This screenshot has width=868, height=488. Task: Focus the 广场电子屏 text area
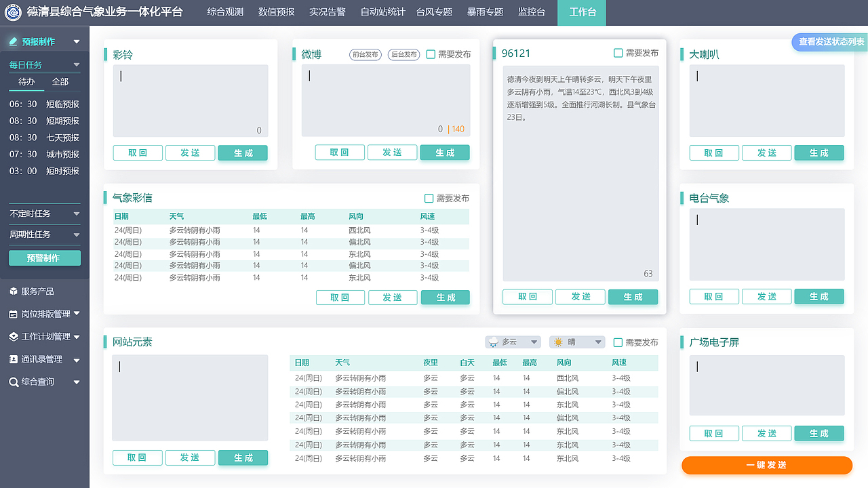767,386
